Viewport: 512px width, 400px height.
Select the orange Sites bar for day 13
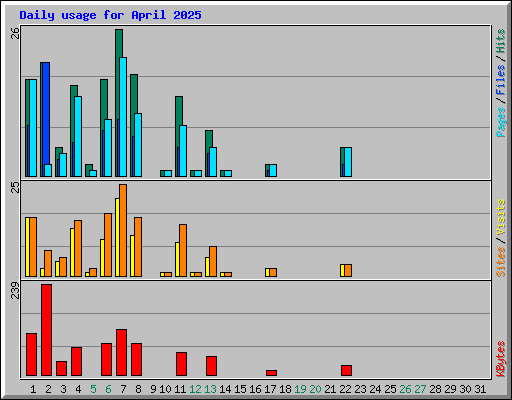213,261
